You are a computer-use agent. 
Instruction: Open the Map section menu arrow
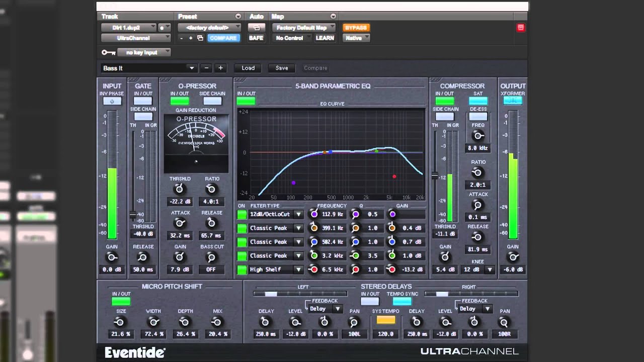333,17
